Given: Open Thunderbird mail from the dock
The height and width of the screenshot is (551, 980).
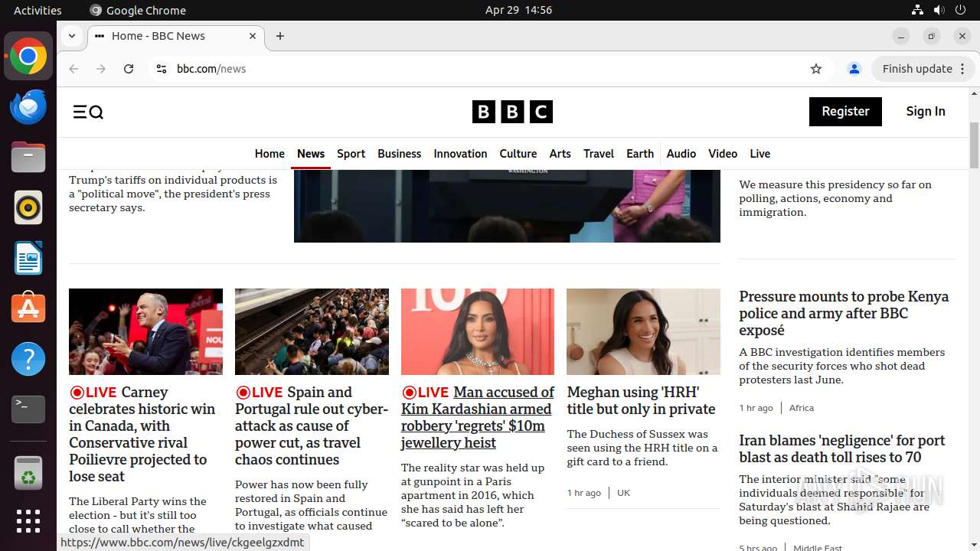Looking at the screenshot, I should 28,107.
